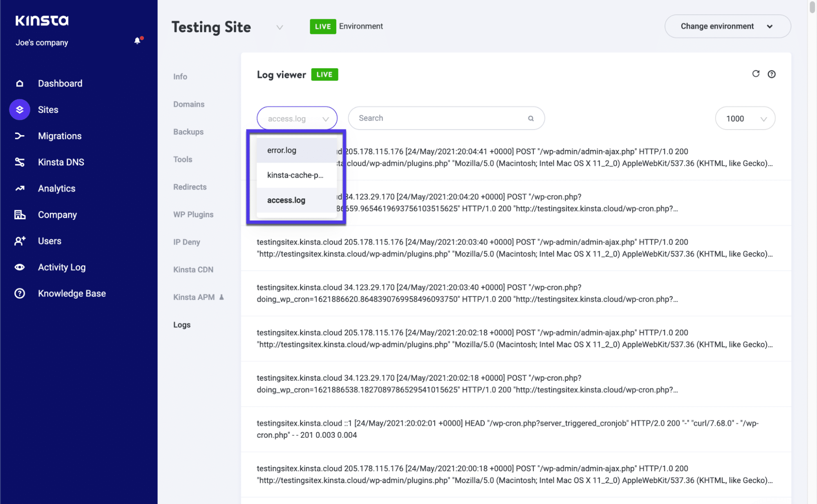Open the access.log file dropdown
The image size is (817, 504).
click(297, 118)
